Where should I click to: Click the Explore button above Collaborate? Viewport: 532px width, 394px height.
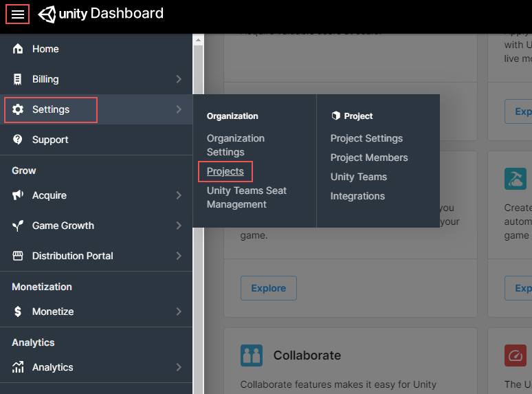(x=268, y=288)
